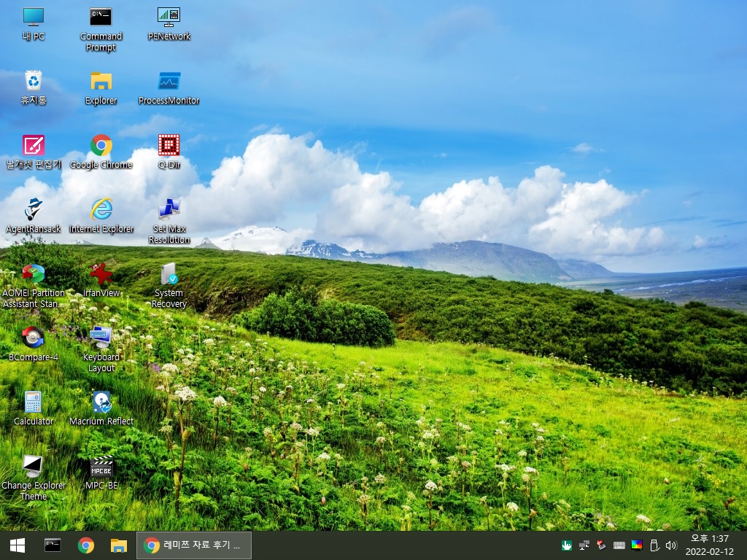Viewport: 747px width, 560px height.
Task: Open the volume speaker tray icon
Action: coord(671,545)
